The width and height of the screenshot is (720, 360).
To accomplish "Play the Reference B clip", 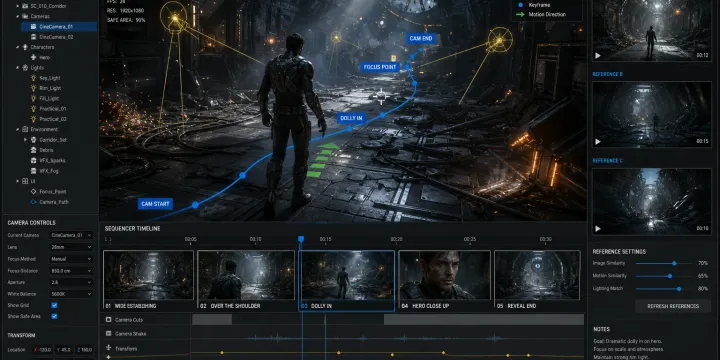I will (598, 142).
